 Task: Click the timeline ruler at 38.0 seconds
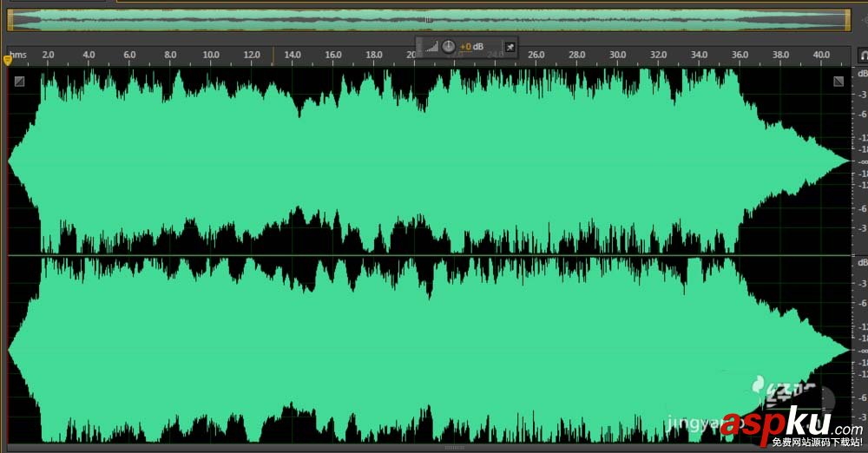point(780,55)
